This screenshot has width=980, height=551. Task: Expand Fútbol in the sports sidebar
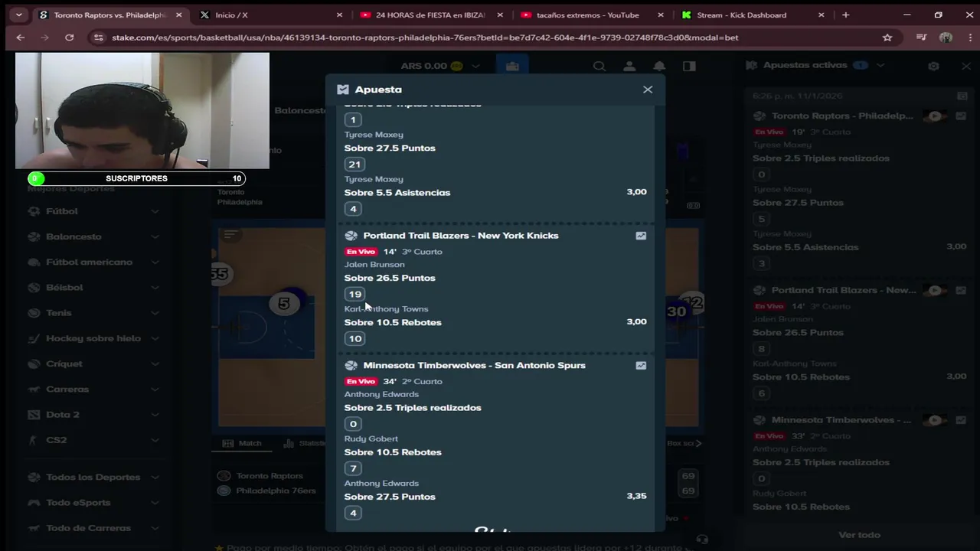click(155, 211)
